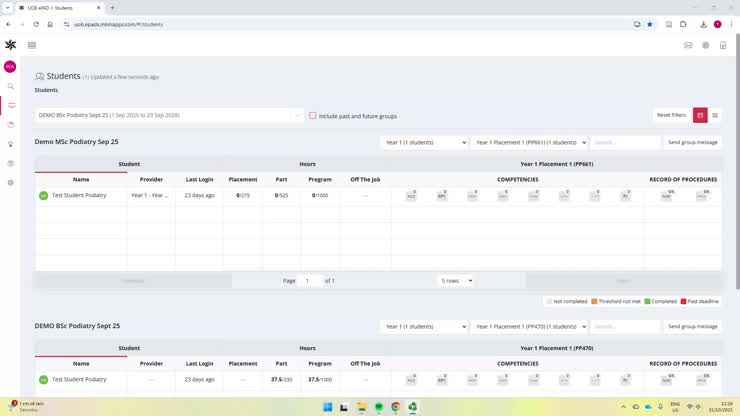The width and height of the screenshot is (740, 416).
Task: Open ROP procedures icon in MSc Podiatry row
Action: point(666,195)
